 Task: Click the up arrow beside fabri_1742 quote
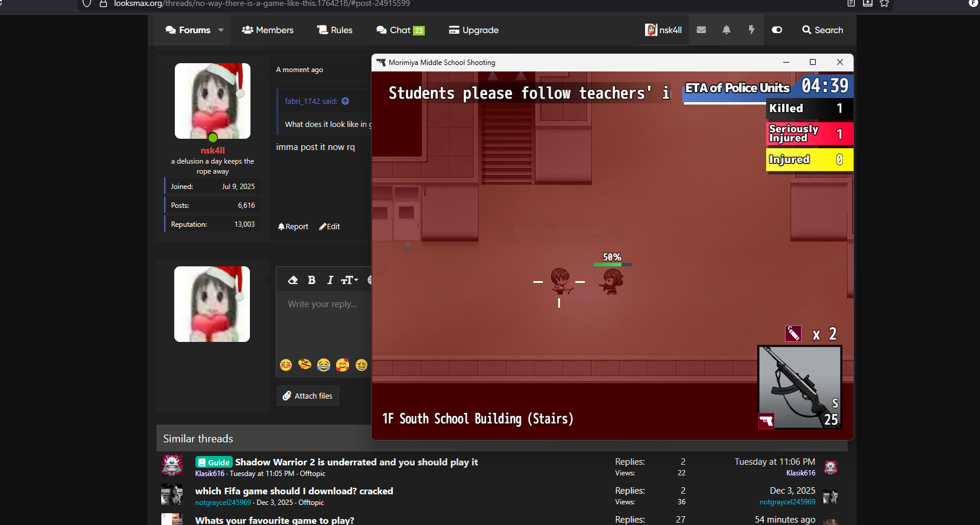(346, 101)
